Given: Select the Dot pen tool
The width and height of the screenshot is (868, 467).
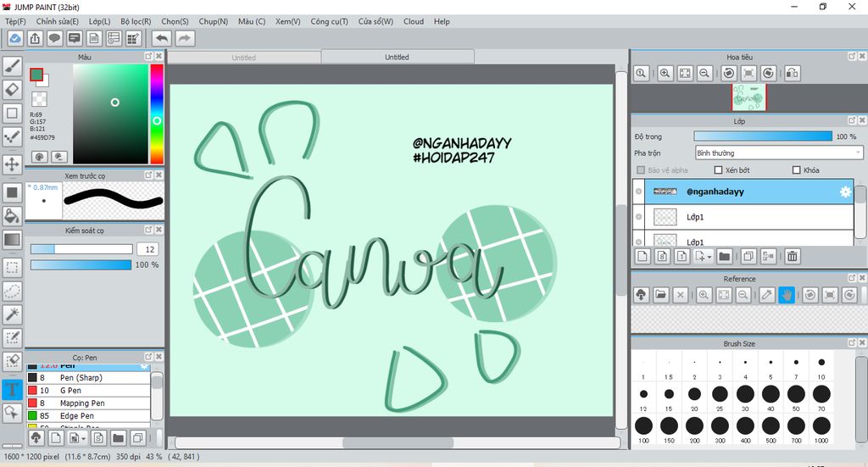Looking at the screenshot, I should pos(12,136).
